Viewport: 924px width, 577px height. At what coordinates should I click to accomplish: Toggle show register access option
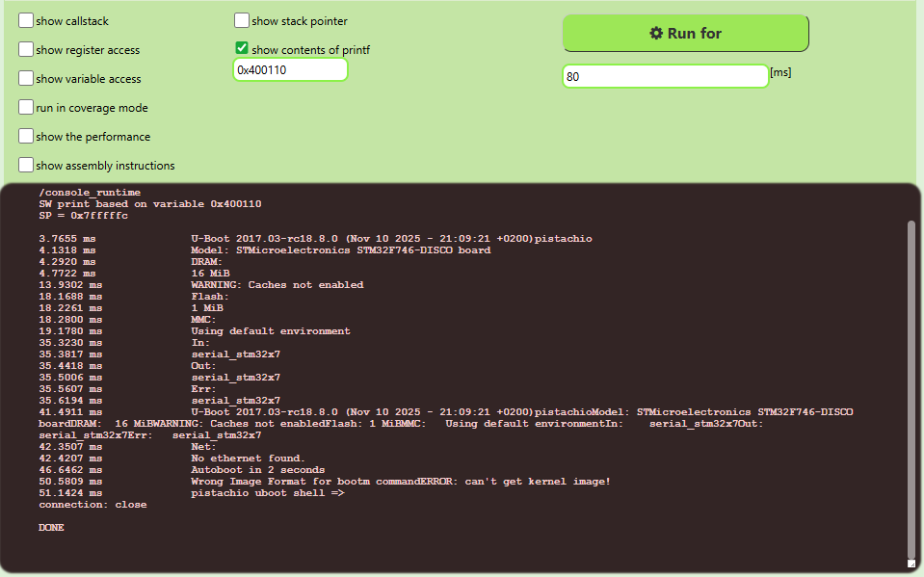coord(26,50)
